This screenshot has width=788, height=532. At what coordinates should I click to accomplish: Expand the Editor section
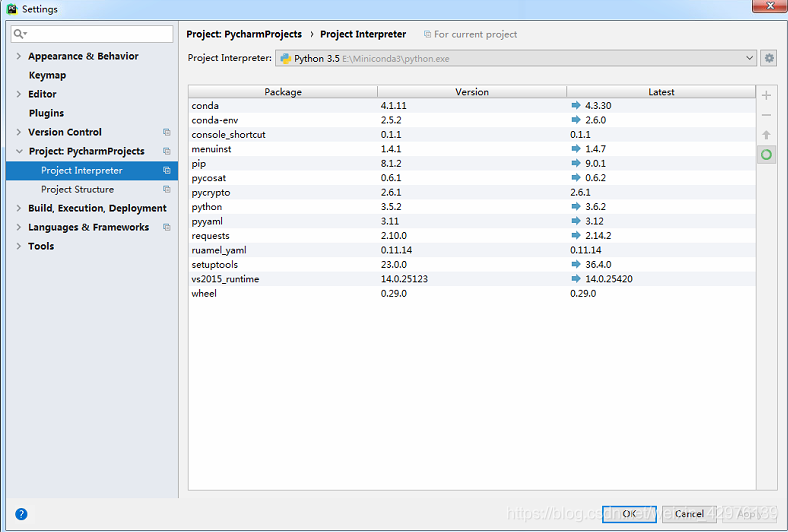tap(19, 94)
